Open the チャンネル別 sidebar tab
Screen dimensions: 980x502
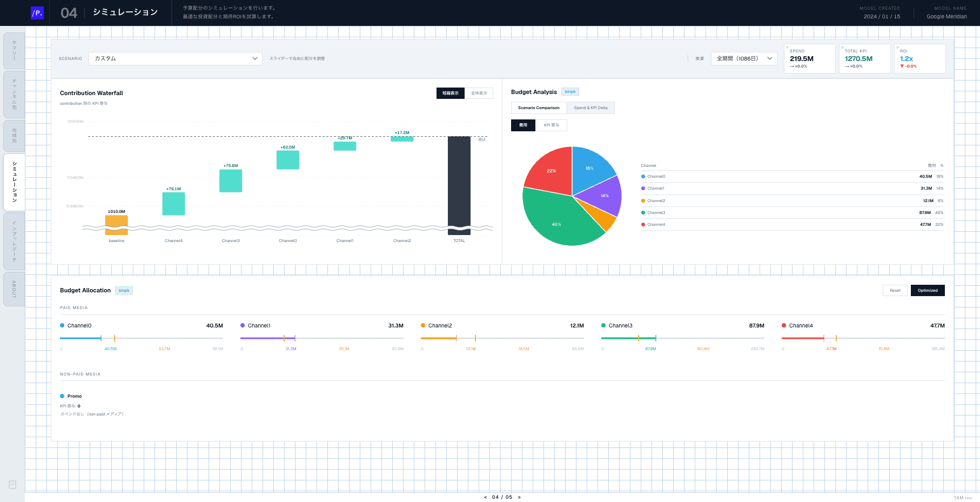point(14,95)
